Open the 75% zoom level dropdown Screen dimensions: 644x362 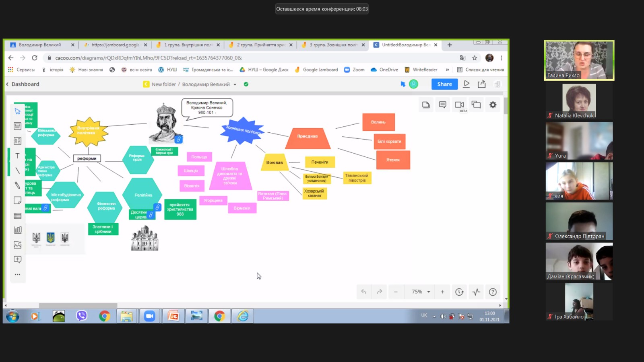coord(421,292)
